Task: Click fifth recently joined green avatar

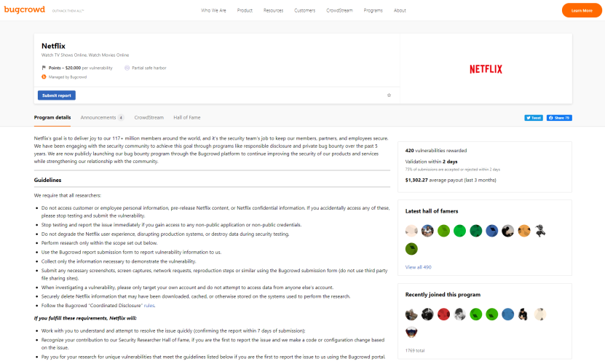Action: [475, 314]
